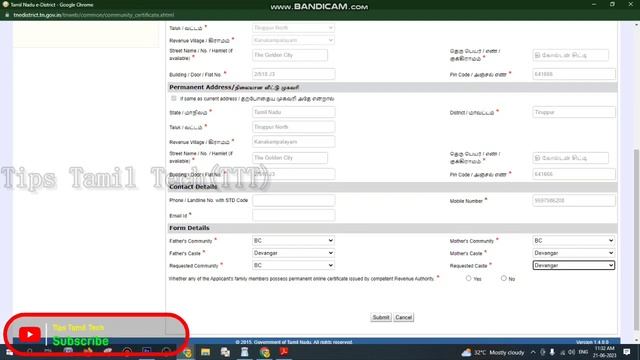Viewport: 640px width, 360px height.
Task: Click the 'Contact Details' section header
Action: [x=193, y=187]
